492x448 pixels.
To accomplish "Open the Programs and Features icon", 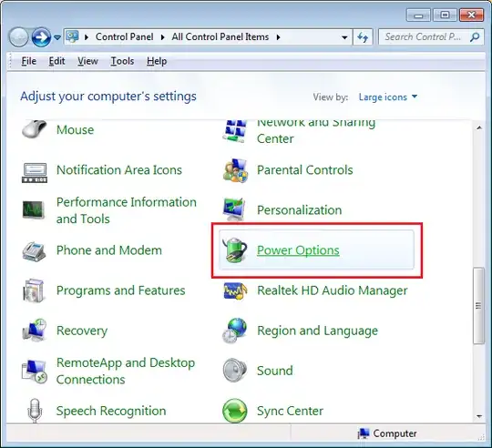I will click(34, 290).
